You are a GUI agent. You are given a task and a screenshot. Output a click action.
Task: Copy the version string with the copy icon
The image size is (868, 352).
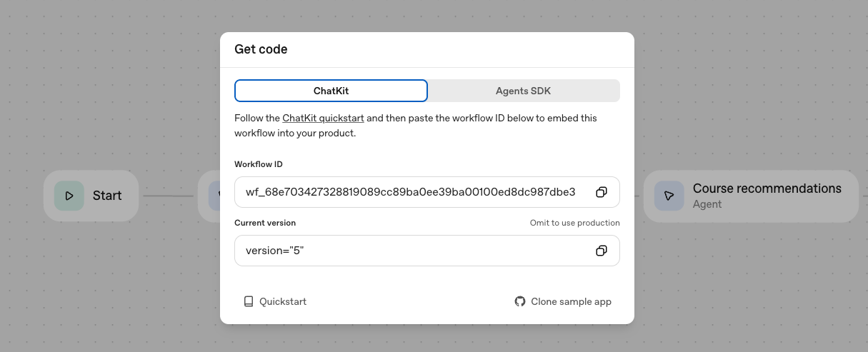click(602, 251)
